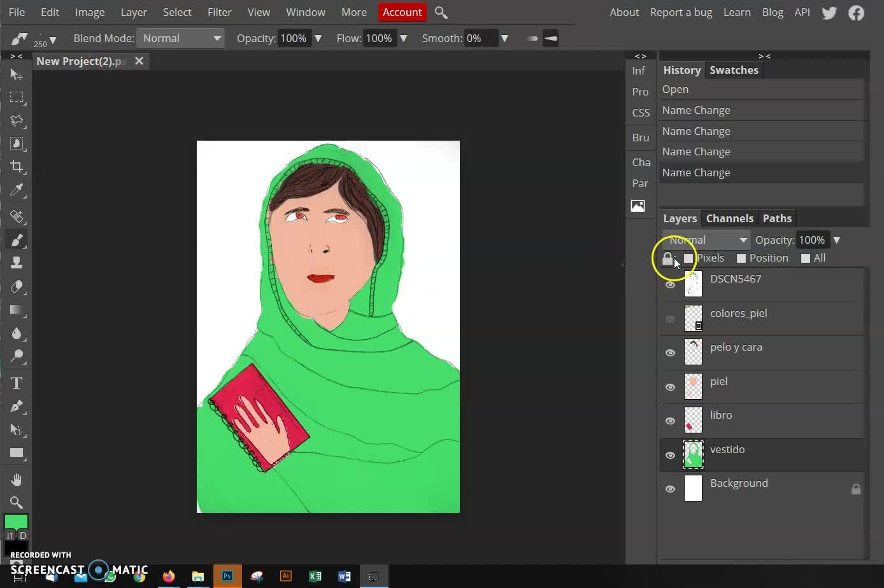
Task: Select the Hand tool
Action: 17,479
